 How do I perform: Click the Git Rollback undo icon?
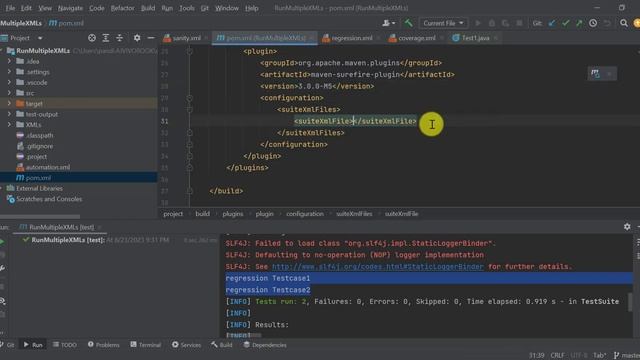(x=607, y=23)
